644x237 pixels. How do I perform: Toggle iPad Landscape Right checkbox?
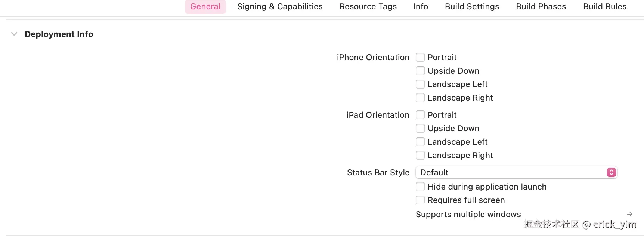420,155
